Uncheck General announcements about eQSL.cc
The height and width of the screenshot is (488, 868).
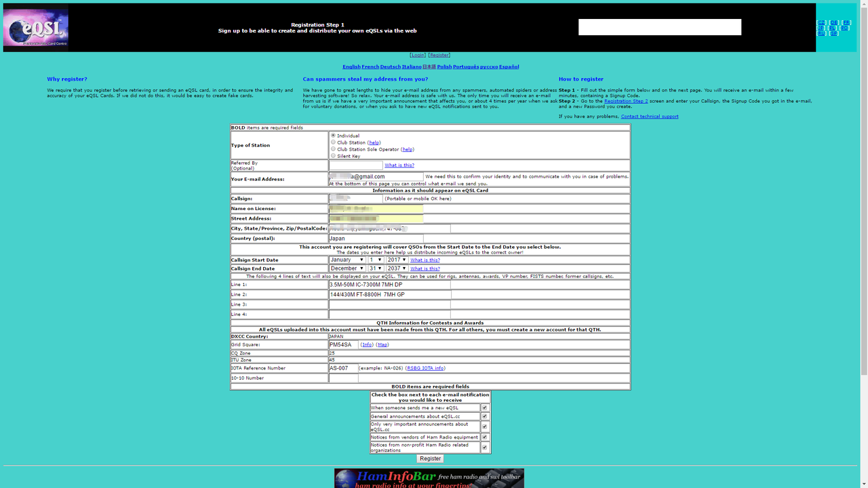click(x=485, y=416)
